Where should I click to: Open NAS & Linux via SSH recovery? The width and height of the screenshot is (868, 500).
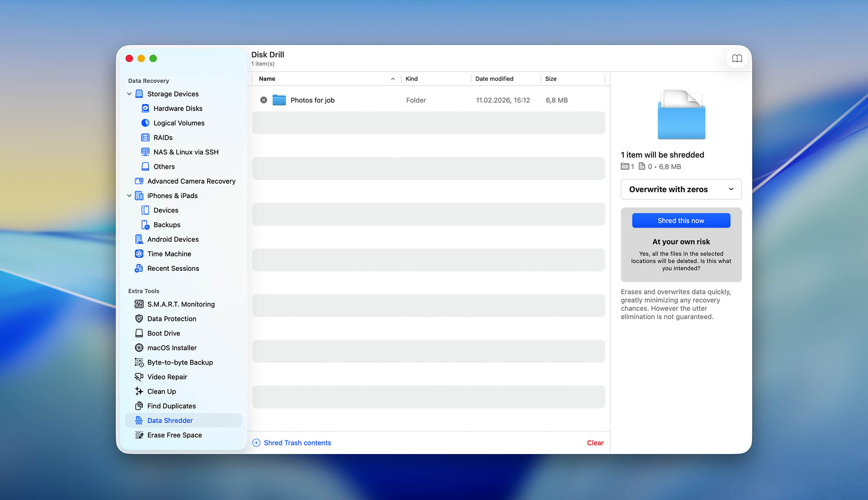(x=187, y=152)
